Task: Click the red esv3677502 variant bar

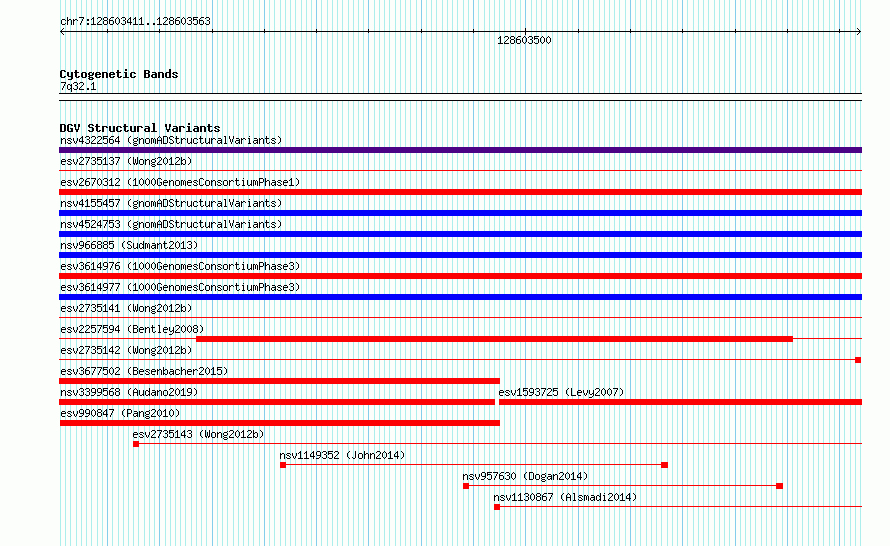Action: pyautogui.click(x=279, y=381)
